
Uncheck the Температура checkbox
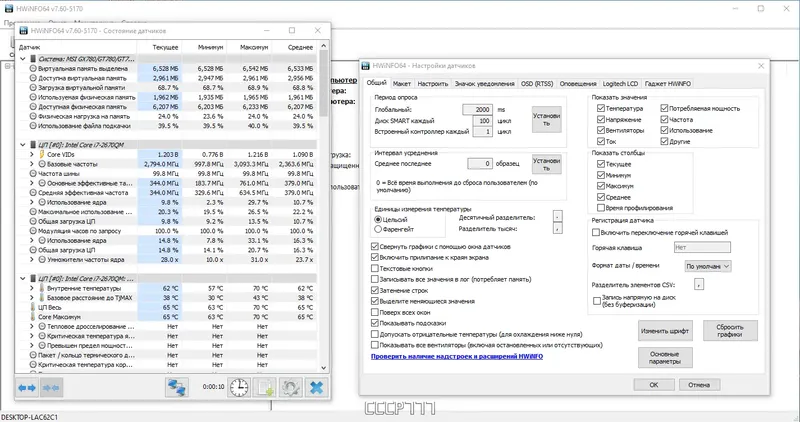coord(601,108)
